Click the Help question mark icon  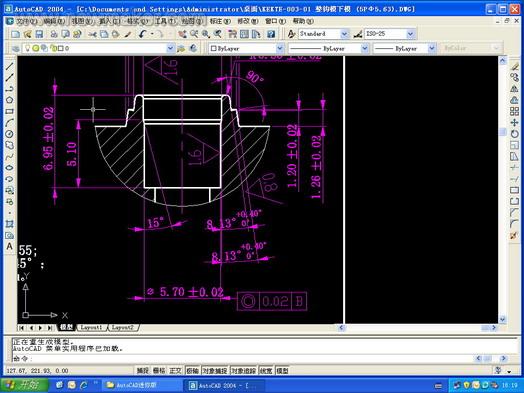(271, 34)
